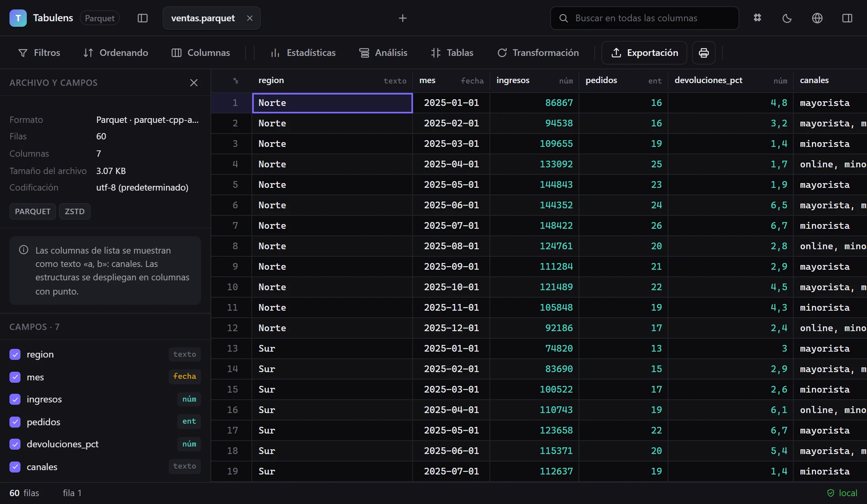
Task: Focus the search all columns field
Action: pyautogui.click(x=645, y=18)
